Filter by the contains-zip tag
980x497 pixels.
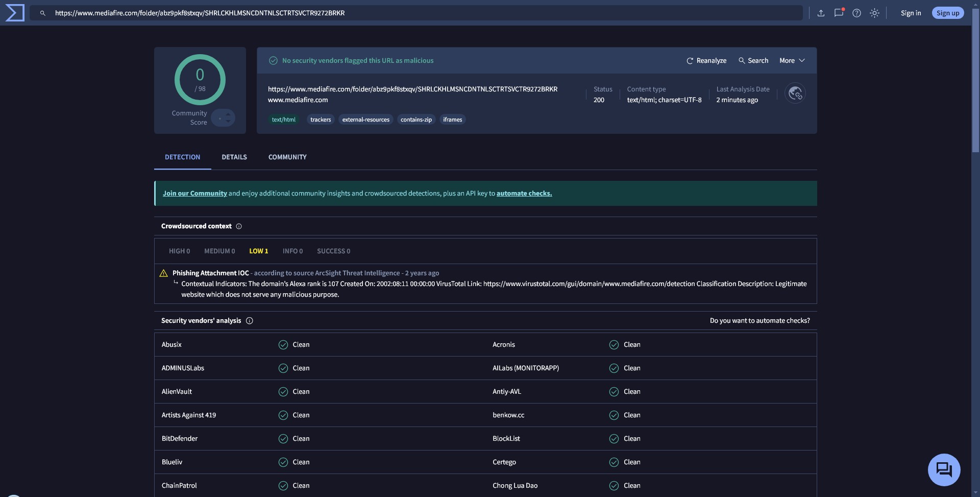pos(416,120)
